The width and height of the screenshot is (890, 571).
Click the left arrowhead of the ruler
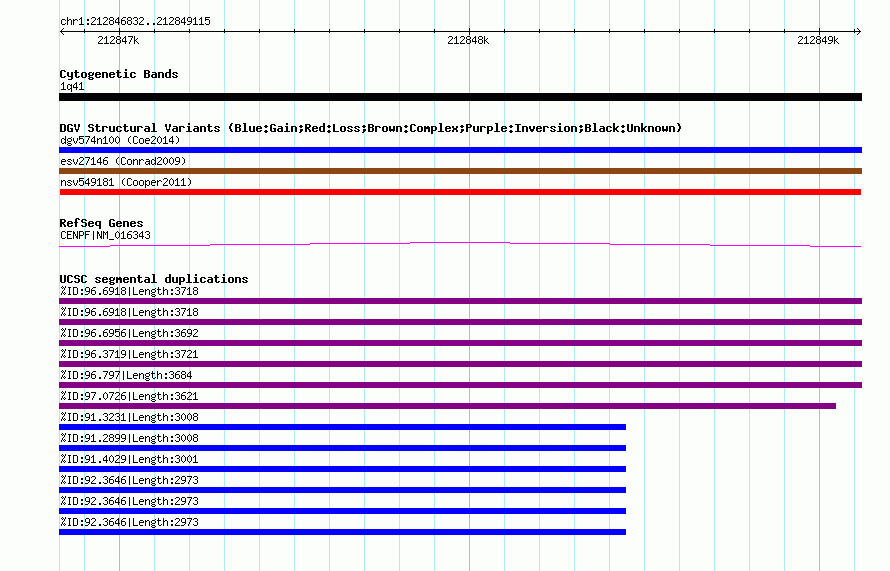pos(62,31)
